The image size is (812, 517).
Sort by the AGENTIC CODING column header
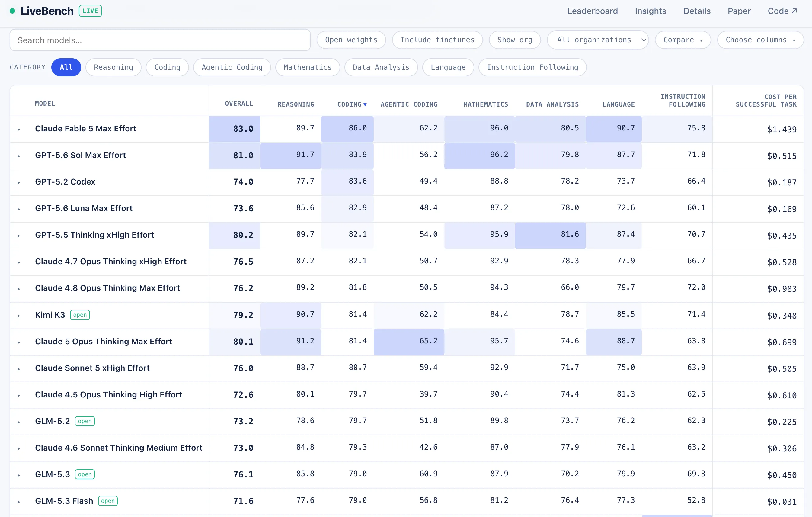click(x=409, y=104)
